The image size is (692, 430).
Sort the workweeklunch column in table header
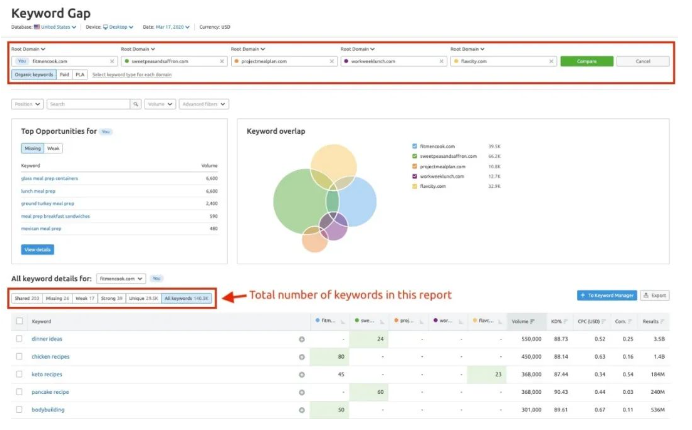(x=461, y=322)
